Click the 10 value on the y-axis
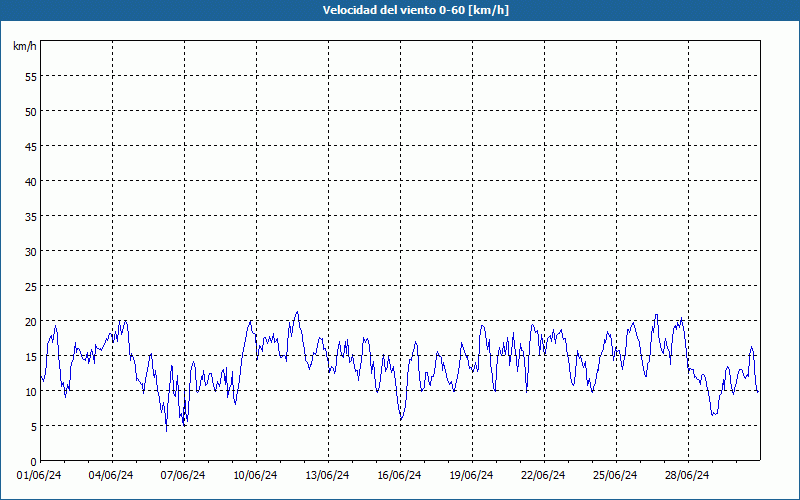The width and height of the screenshot is (800, 500). point(31,391)
